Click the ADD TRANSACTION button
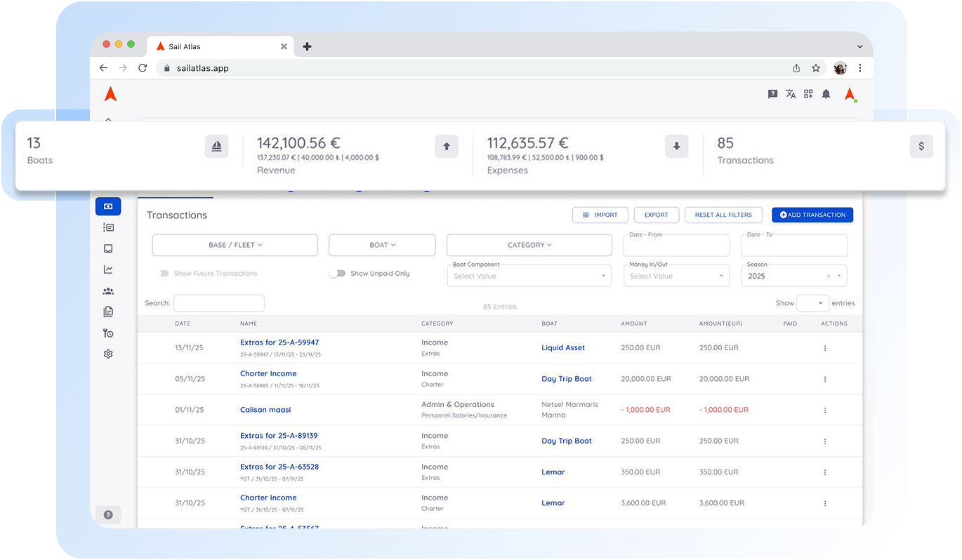Screen dimensions: 962x560 click(x=812, y=215)
